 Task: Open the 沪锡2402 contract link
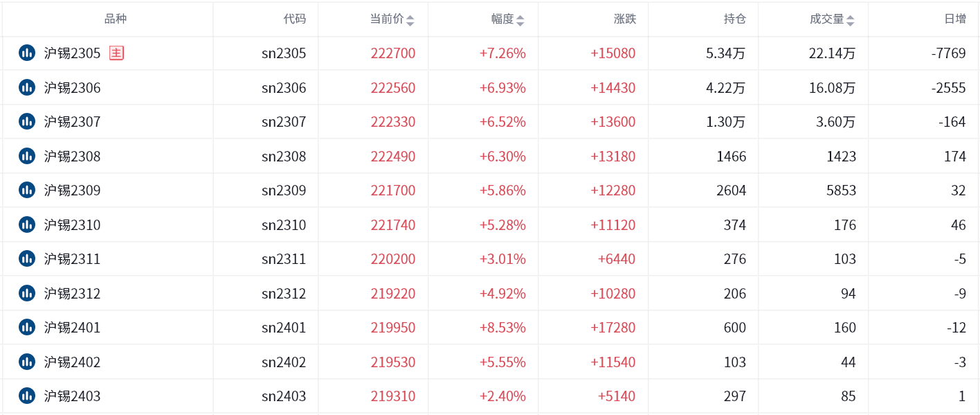(73, 362)
